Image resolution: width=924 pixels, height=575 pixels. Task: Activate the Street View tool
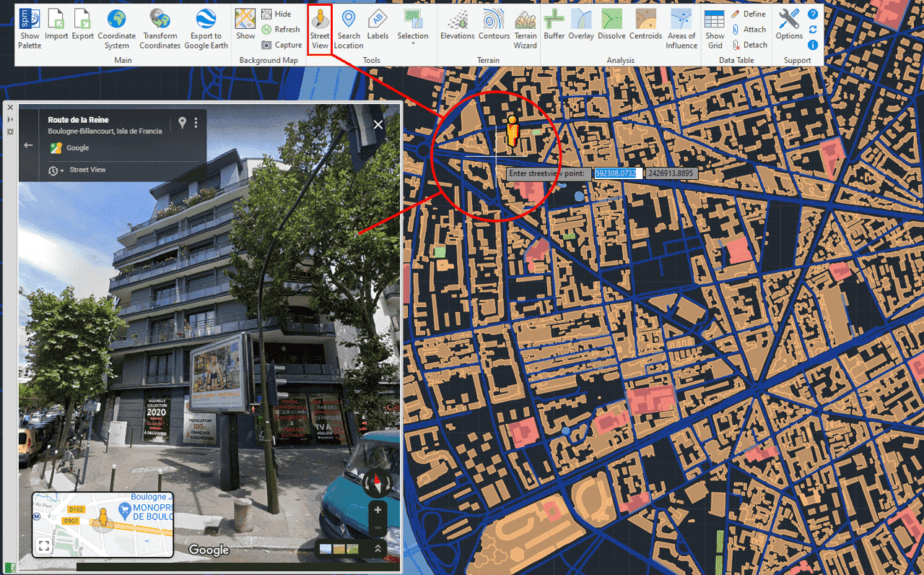click(319, 29)
